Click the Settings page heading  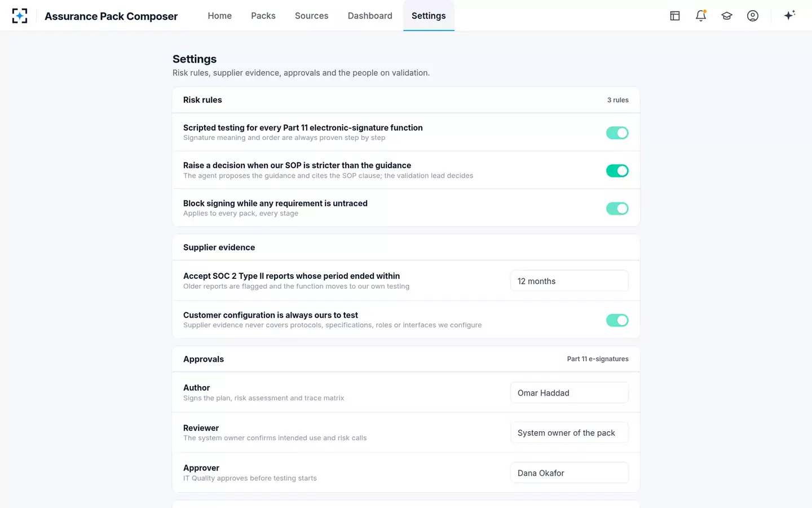click(x=195, y=59)
